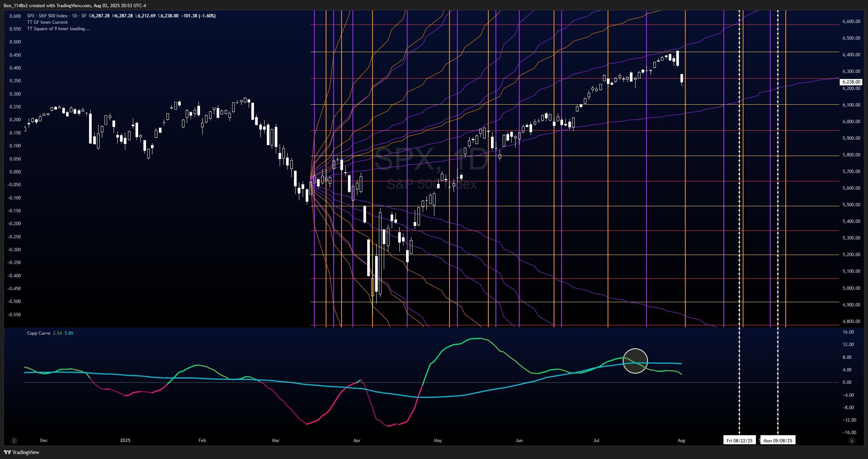Click the Copp Curve 5.86 cyan value
Image resolution: width=868 pixels, height=459 pixels.
[69, 333]
